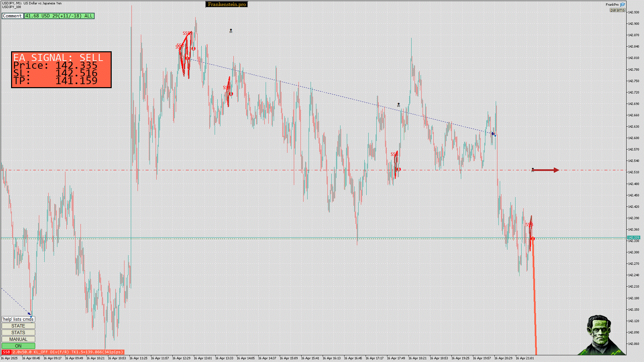Click the Frankenstein.pro title link

(x=226, y=4)
